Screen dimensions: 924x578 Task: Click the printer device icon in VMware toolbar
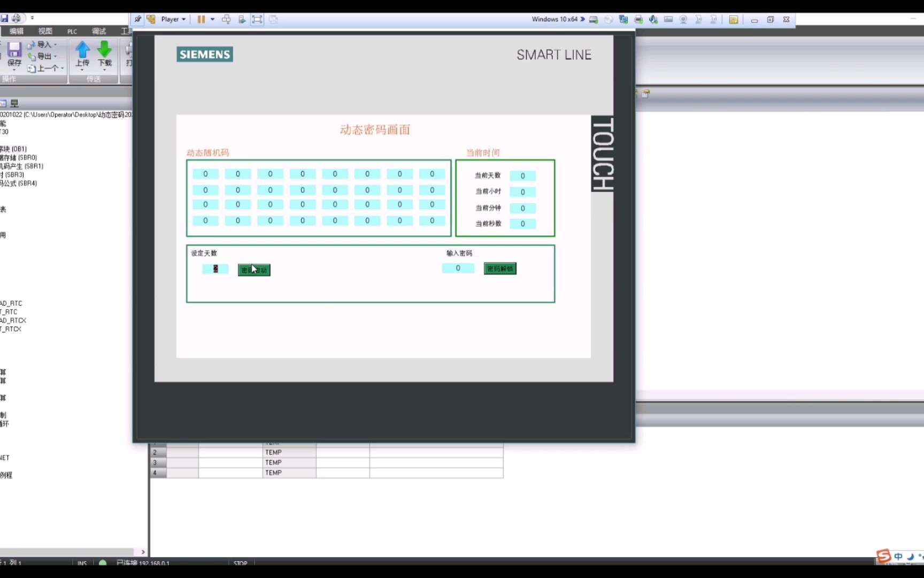(x=638, y=19)
